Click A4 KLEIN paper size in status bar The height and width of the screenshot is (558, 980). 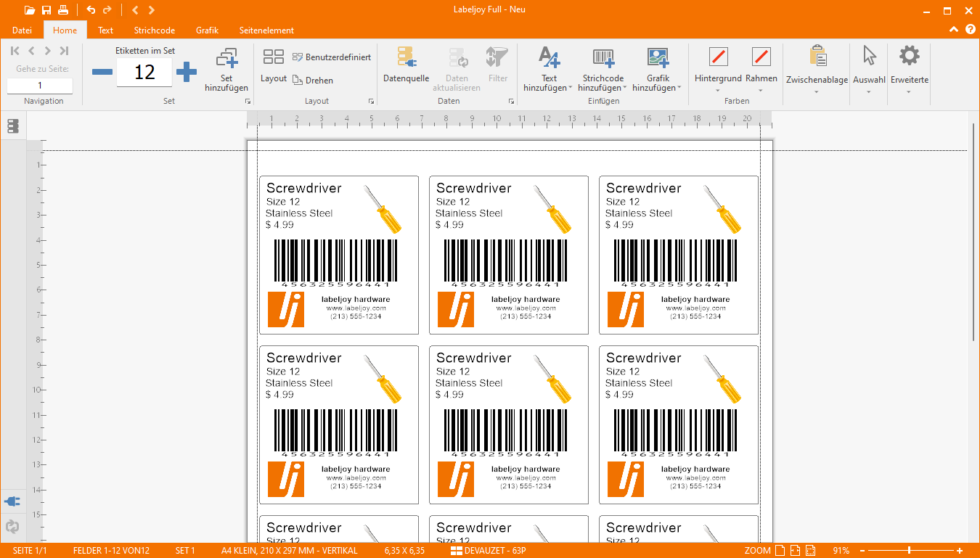pyautogui.click(x=290, y=551)
